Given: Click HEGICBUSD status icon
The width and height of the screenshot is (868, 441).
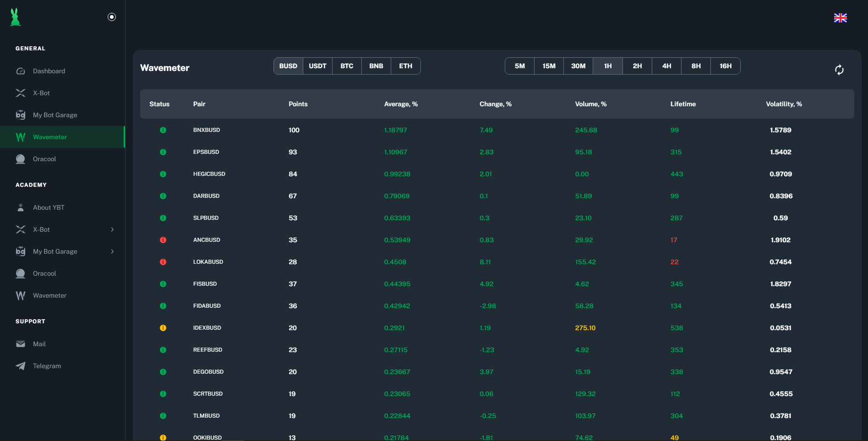Looking at the screenshot, I should pyautogui.click(x=163, y=174).
